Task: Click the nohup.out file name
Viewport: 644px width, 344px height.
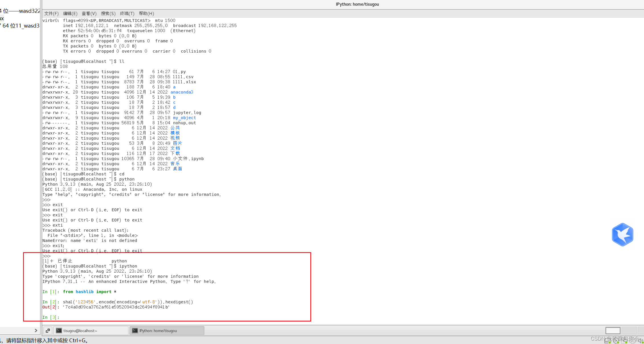Action: [x=184, y=123]
